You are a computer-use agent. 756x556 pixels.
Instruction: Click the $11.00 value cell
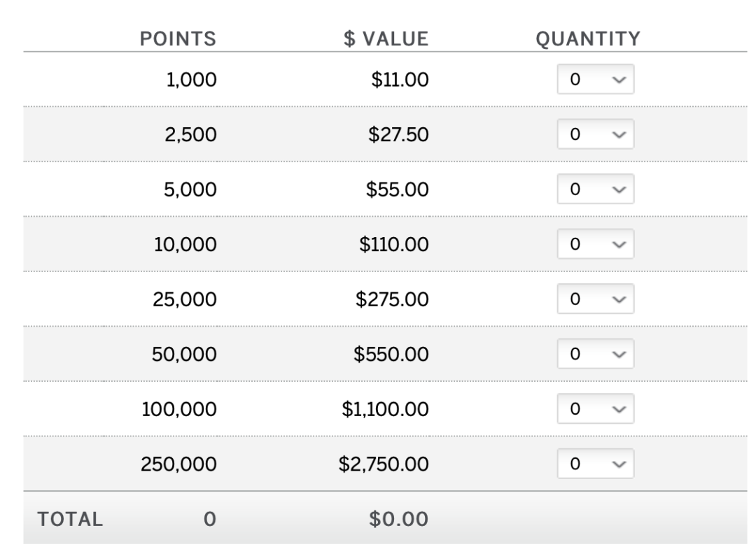tap(400, 80)
